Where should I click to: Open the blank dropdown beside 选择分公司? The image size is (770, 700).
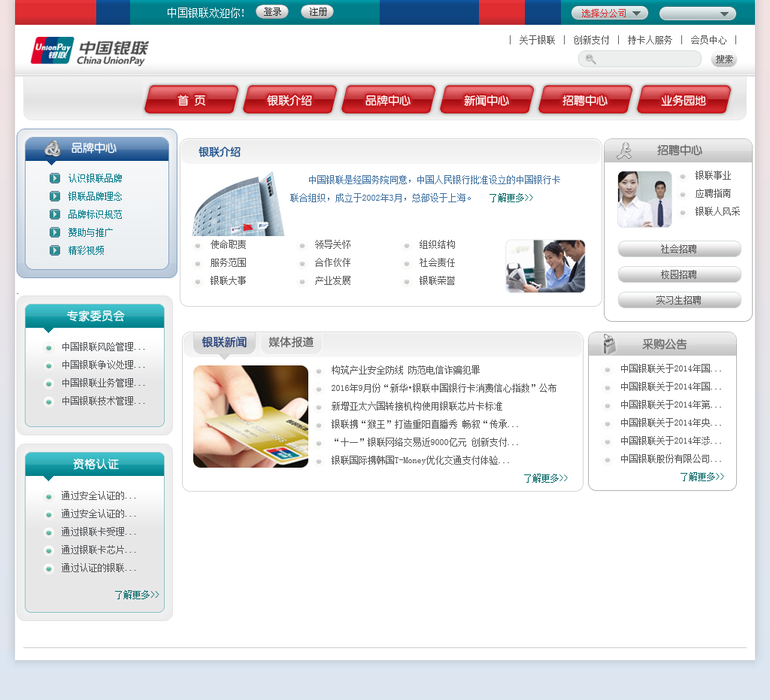point(697,14)
